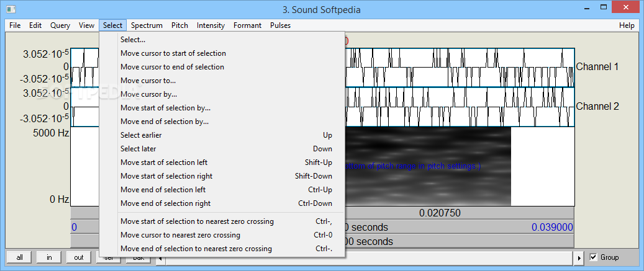
Task: Click the Channel 1 label
Action: click(597, 67)
